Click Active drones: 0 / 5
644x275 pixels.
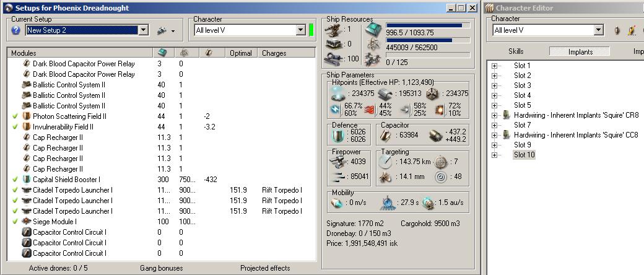pyautogui.click(x=58, y=268)
